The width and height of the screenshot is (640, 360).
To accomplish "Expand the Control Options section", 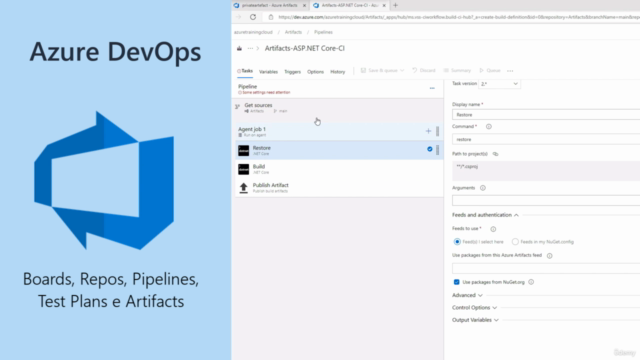I will pyautogui.click(x=475, y=308).
